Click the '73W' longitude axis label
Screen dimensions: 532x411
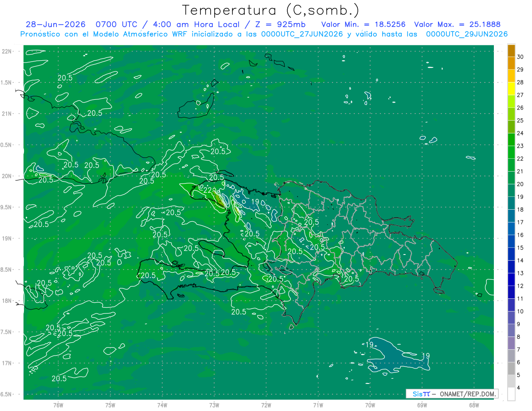214,405
